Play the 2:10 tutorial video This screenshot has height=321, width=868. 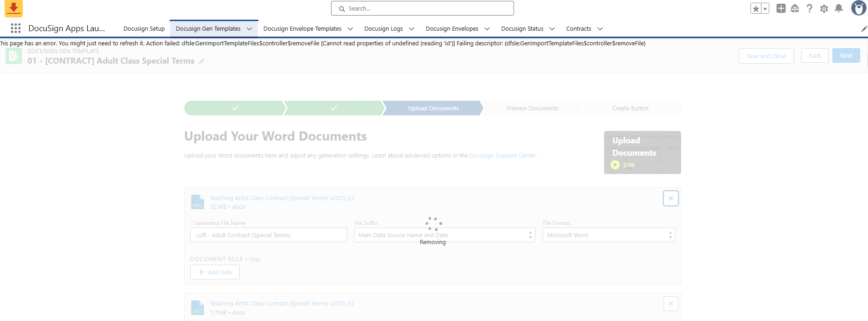coord(615,165)
